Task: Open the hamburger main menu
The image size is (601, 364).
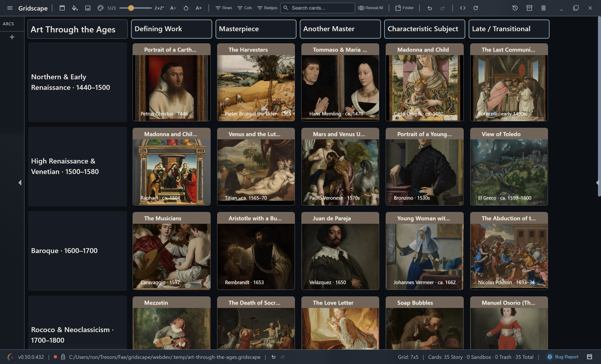Action: pyautogui.click(x=10, y=8)
